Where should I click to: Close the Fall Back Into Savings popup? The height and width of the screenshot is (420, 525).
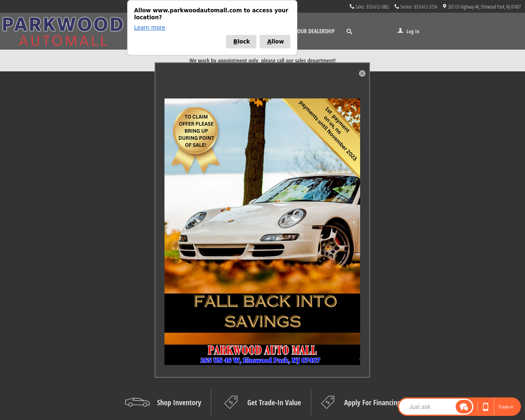coord(362,73)
